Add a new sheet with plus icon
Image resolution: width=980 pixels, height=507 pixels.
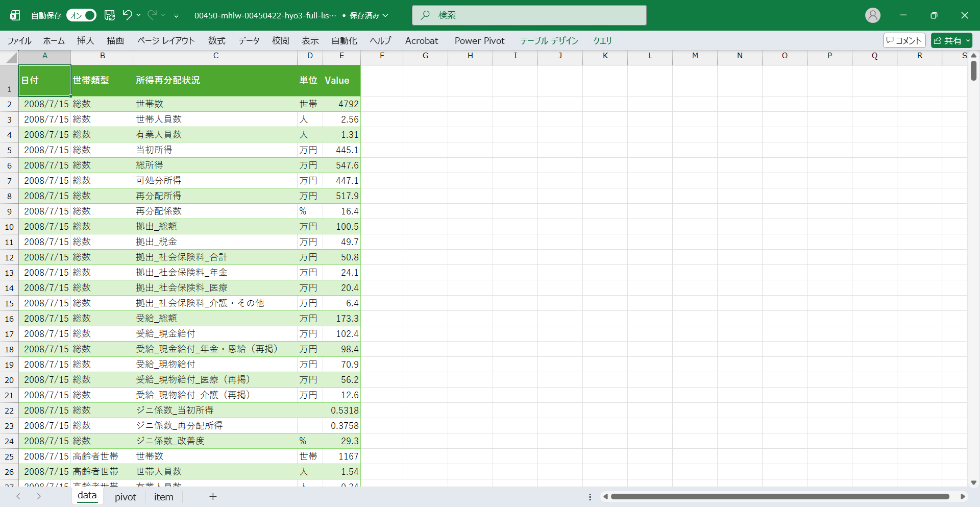(x=213, y=496)
